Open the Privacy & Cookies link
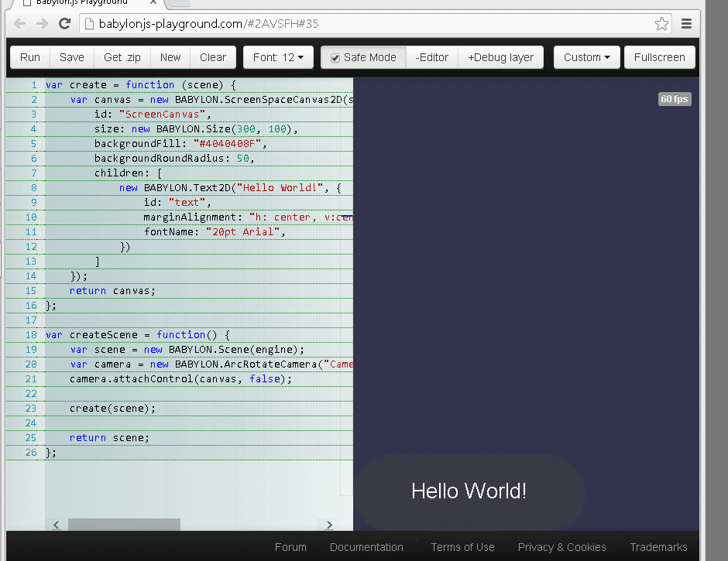 561,547
